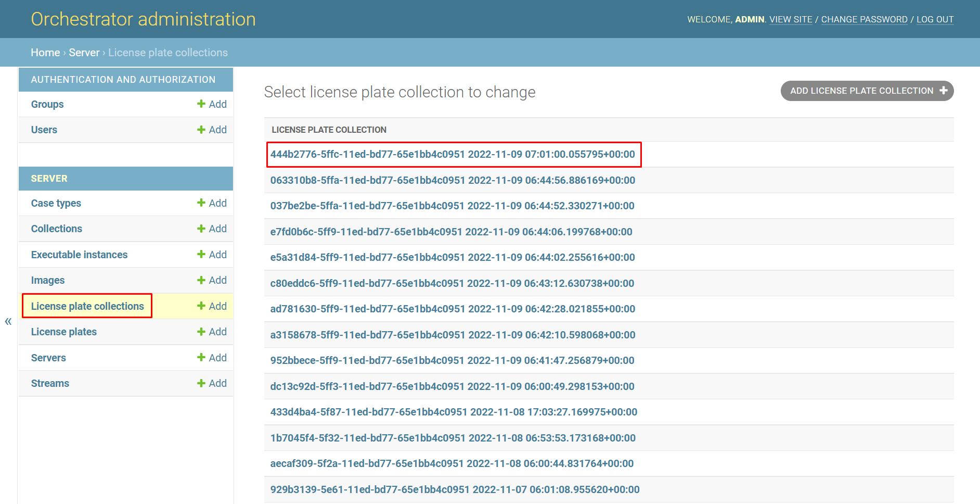
Task: Click the plus Add icon next to Users
Action: [201, 130]
